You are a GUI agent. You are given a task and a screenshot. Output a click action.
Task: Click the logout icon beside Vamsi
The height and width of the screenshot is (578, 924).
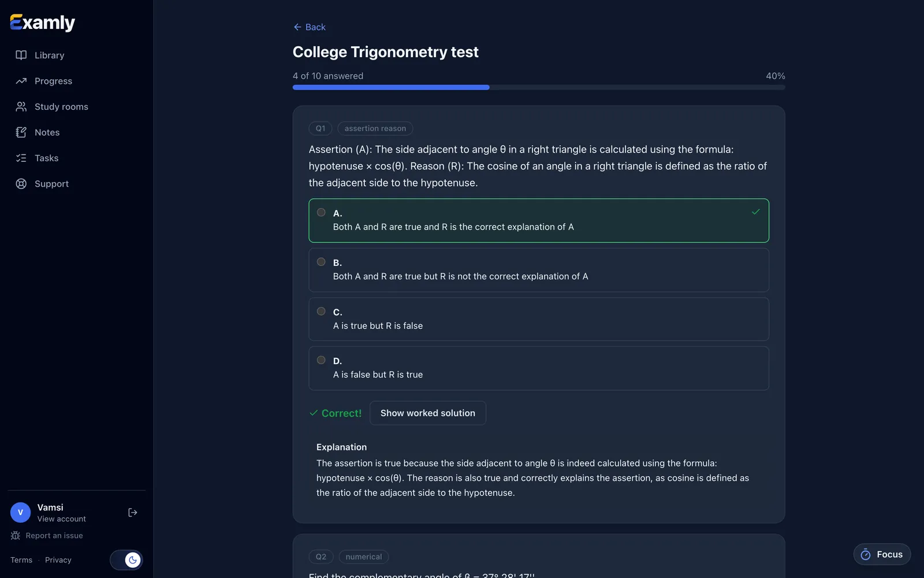pyautogui.click(x=133, y=513)
